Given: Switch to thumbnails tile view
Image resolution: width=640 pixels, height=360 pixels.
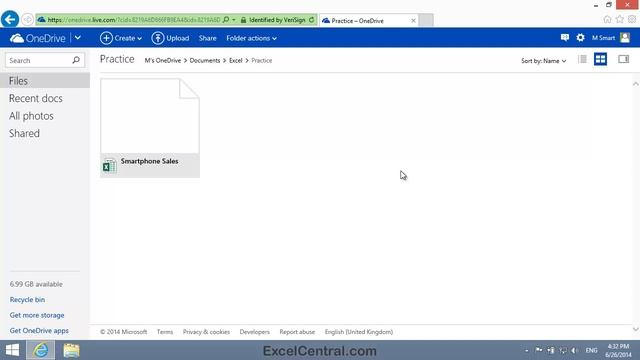Looking at the screenshot, I should [x=600, y=59].
